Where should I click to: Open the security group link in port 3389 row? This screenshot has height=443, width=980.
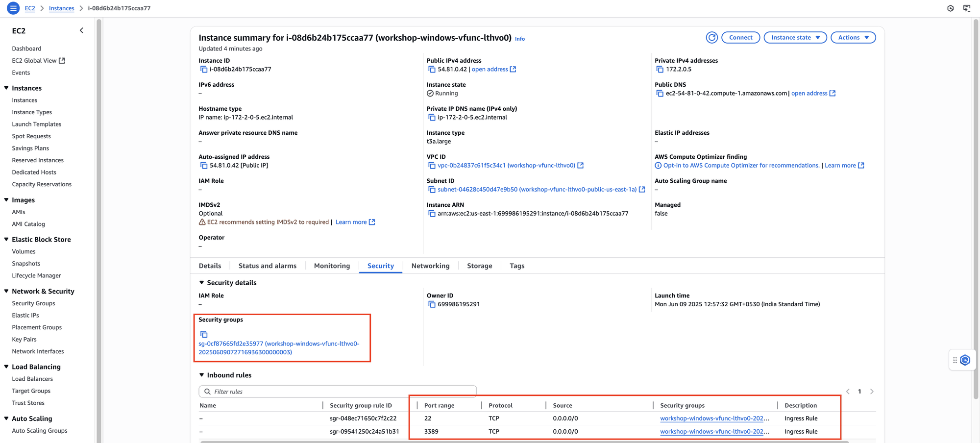[714, 432]
